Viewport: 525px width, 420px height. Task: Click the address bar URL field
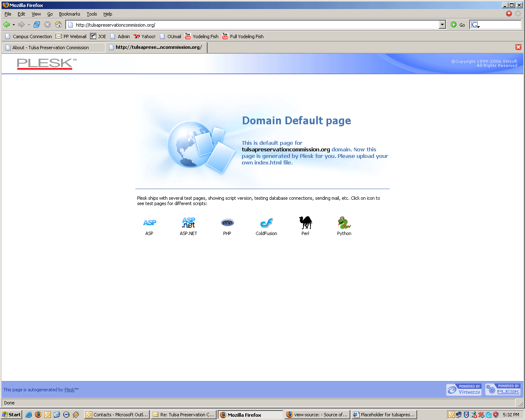(x=254, y=25)
